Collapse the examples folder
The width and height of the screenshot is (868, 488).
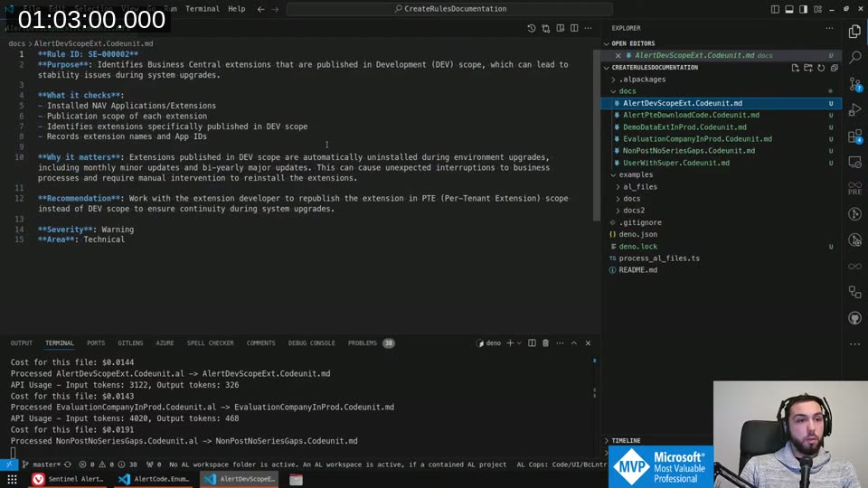636,174
